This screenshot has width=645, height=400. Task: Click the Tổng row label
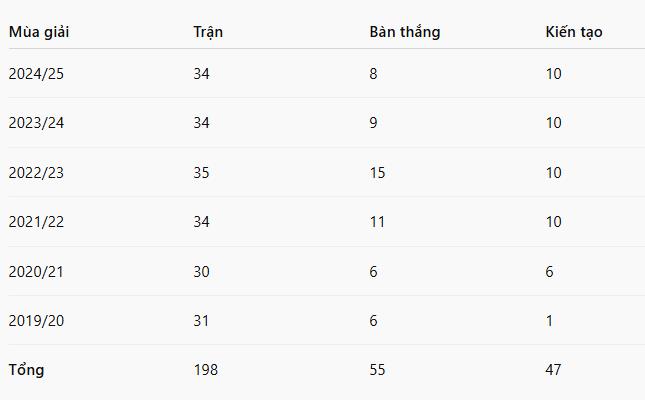[x=26, y=370]
